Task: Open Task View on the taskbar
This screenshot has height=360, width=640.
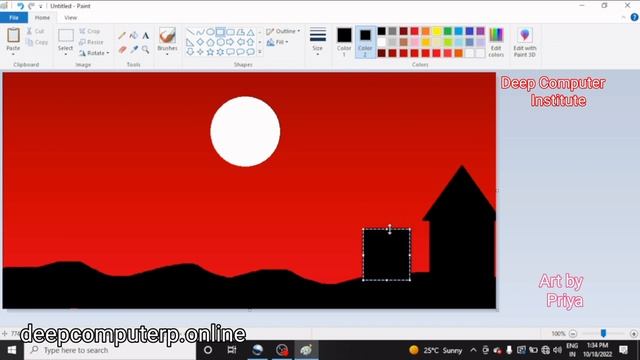Action: pyautogui.click(x=232, y=350)
